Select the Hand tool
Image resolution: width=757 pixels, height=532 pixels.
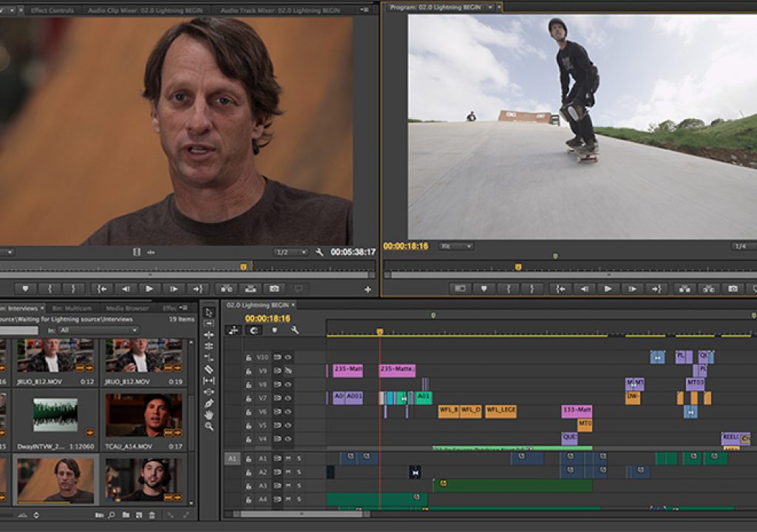(x=209, y=415)
